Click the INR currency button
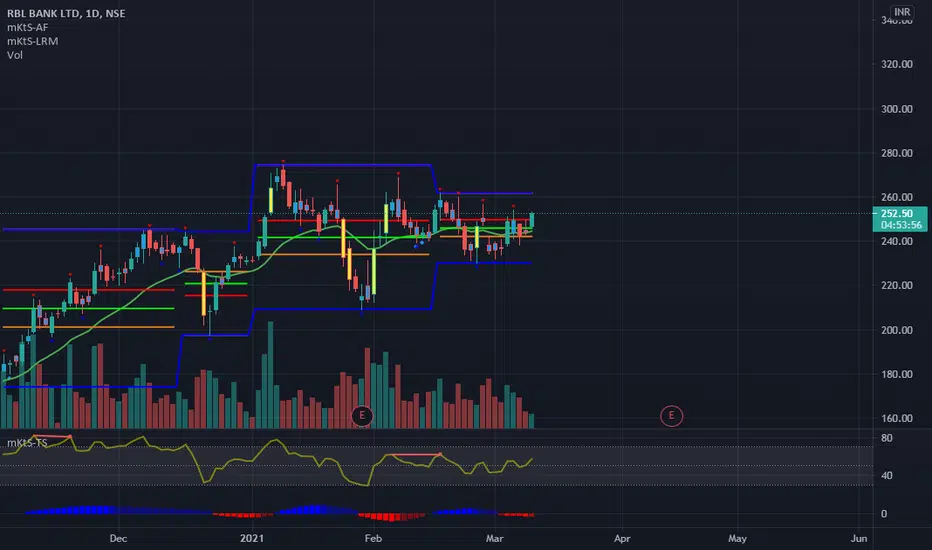Viewport: 932px width, 550px height. pyautogui.click(x=902, y=12)
